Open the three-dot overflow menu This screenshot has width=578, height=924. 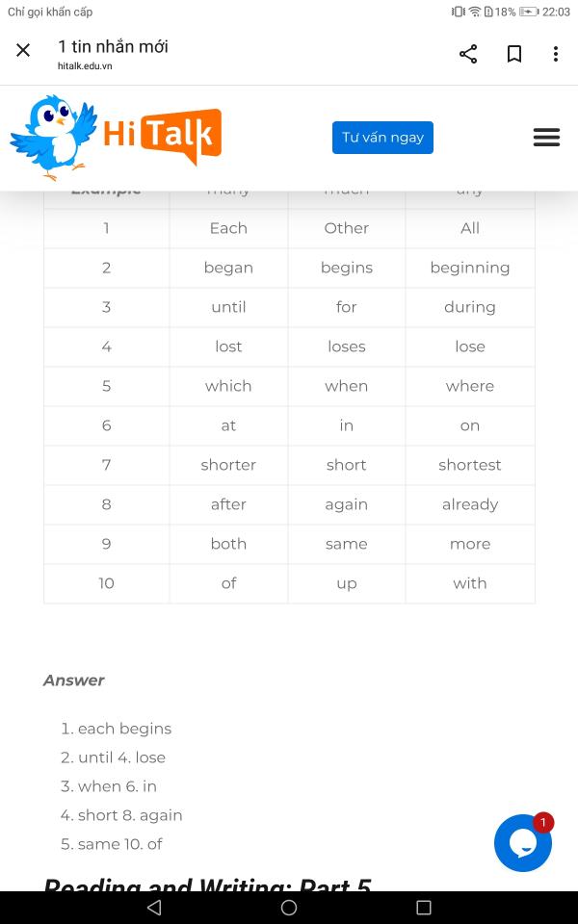pos(556,54)
